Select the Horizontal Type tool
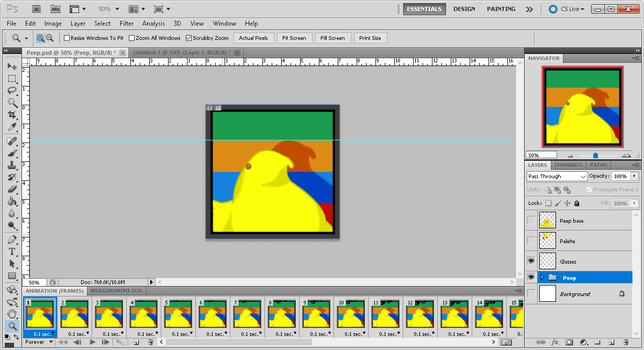The image size is (644, 350). point(12,251)
